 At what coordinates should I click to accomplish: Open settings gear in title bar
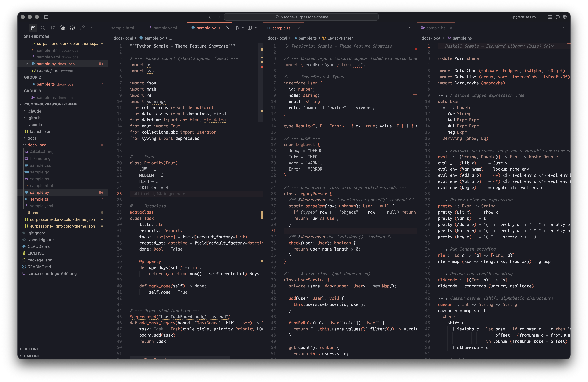click(x=565, y=17)
